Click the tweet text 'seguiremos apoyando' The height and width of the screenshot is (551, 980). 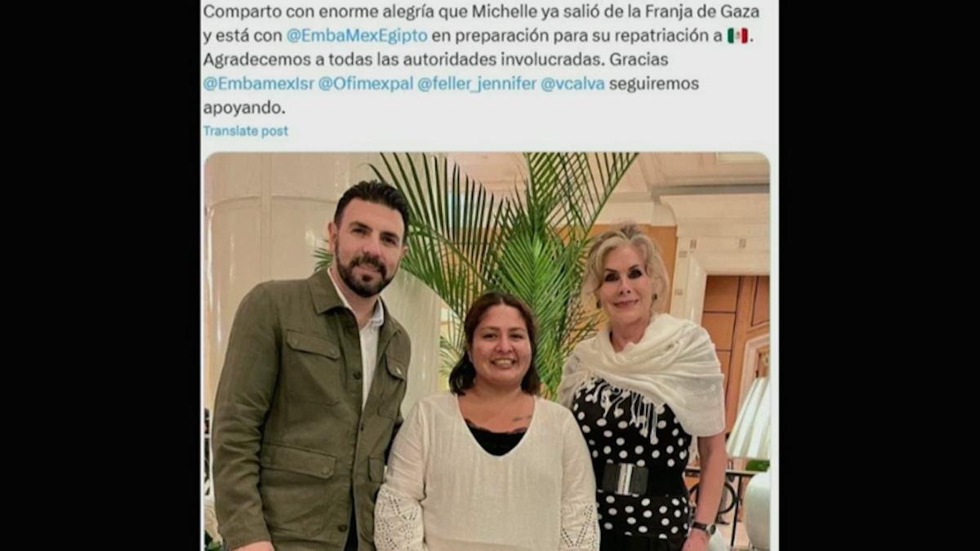[x=451, y=95]
